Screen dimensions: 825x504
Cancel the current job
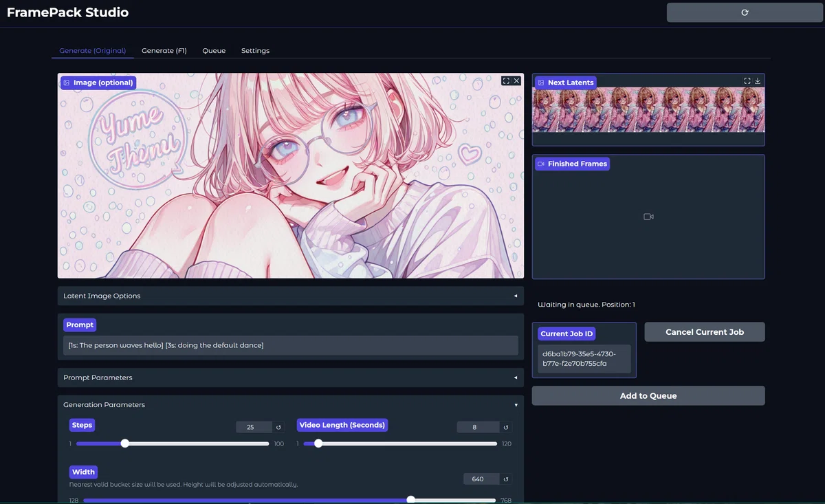pos(705,332)
